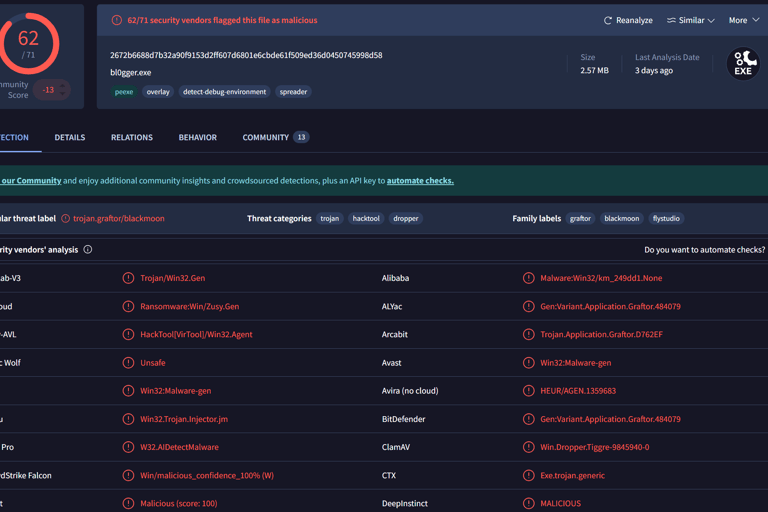Follow the 'our Community' link
Viewport: 768px width, 512px height.
[31, 181]
